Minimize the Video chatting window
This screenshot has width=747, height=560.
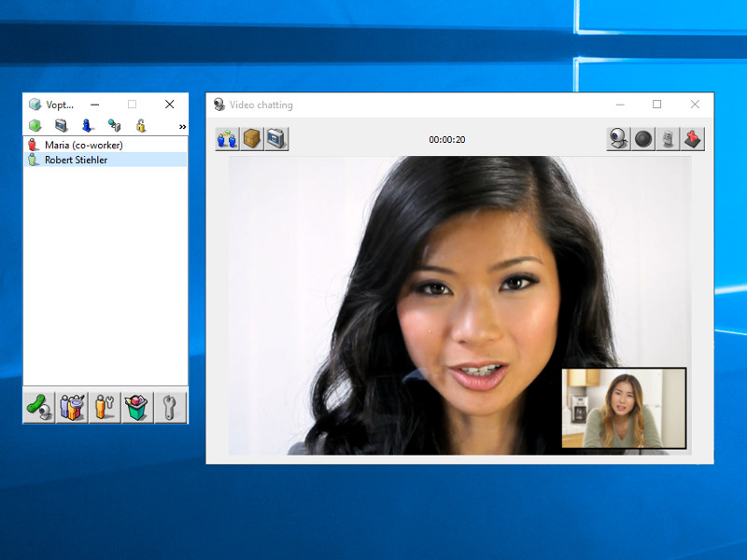click(620, 105)
